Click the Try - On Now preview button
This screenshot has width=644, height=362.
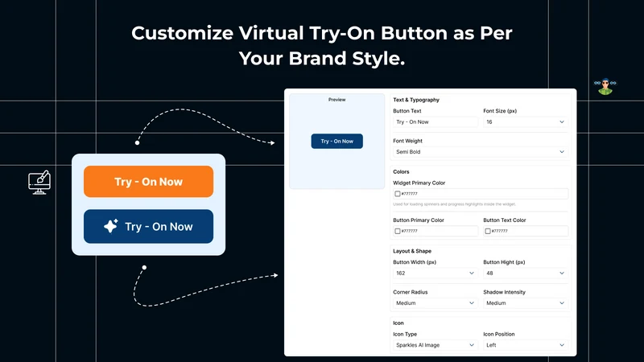coord(336,142)
